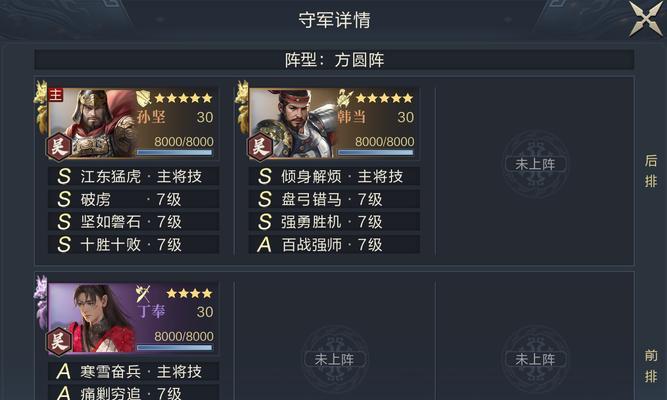Select the 吴 faction badge on 孙坚's card
Screen dimensions: 667x400
[58, 147]
